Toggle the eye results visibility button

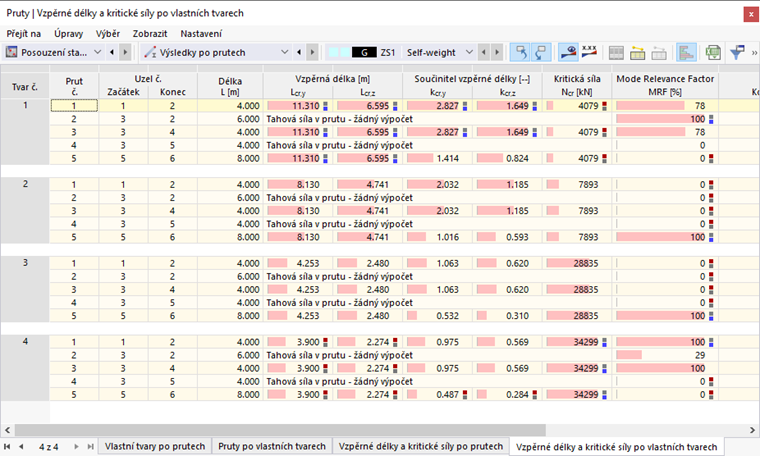click(568, 52)
